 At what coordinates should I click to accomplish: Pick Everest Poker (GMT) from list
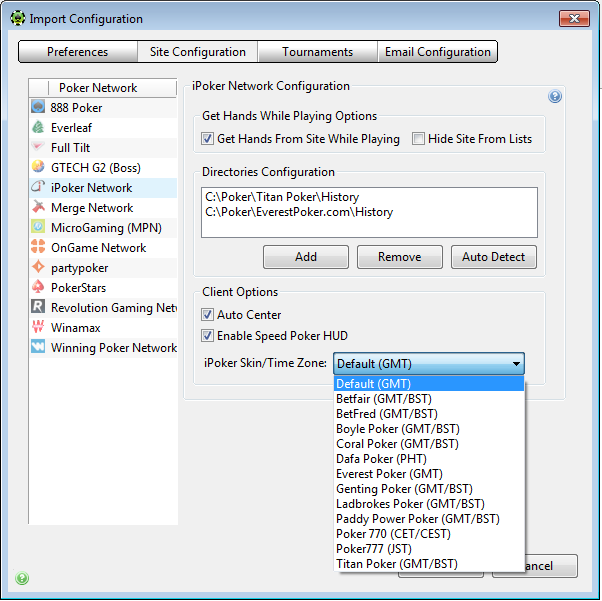point(429,474)
